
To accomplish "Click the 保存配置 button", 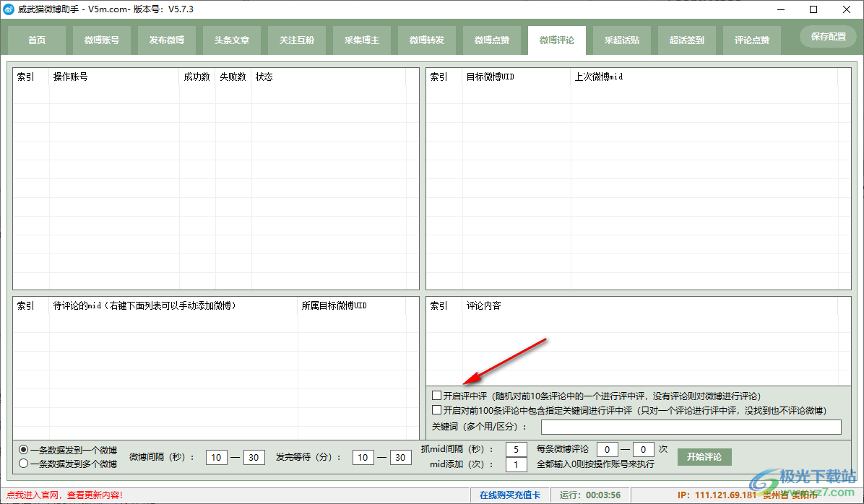I will click(x=828, y=36).
